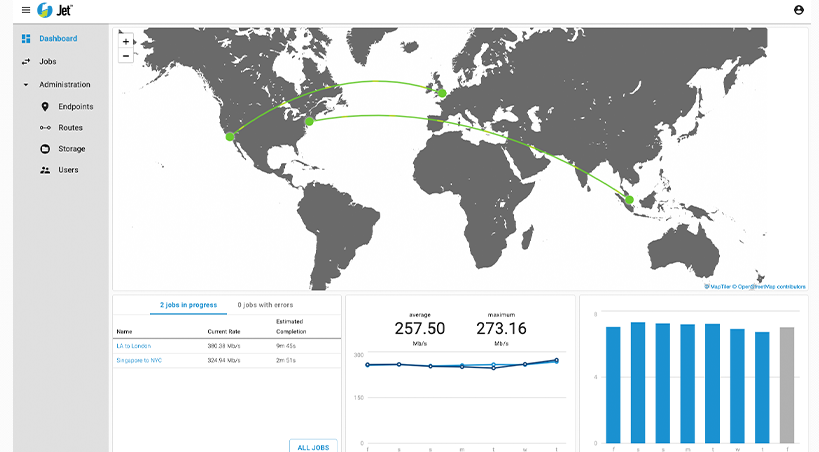Viewport: 819px width, 452px height.
Task: Click the Endpoints location pin icon
Action: tap(45, 106)
